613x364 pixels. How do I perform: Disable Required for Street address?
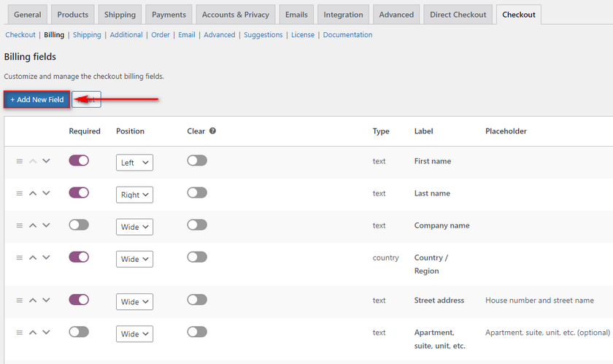tap(79, 300)
